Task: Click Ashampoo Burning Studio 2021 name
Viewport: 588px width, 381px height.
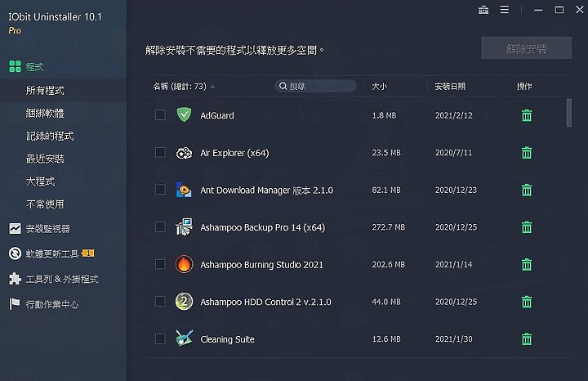Action: [x=262, y=265]
